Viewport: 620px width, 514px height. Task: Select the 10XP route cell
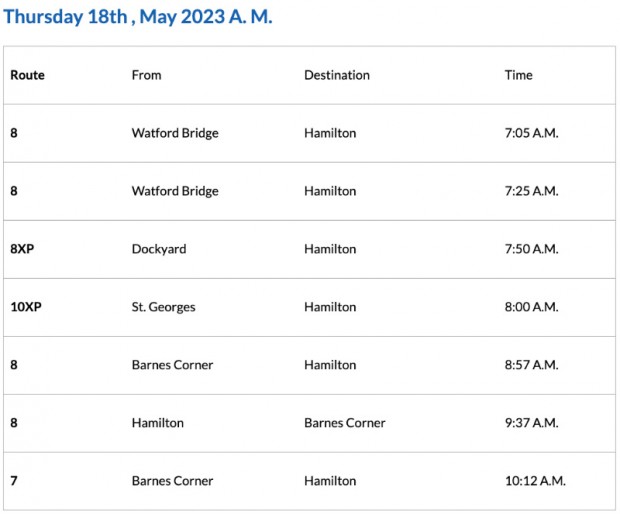tap(26, 307)
